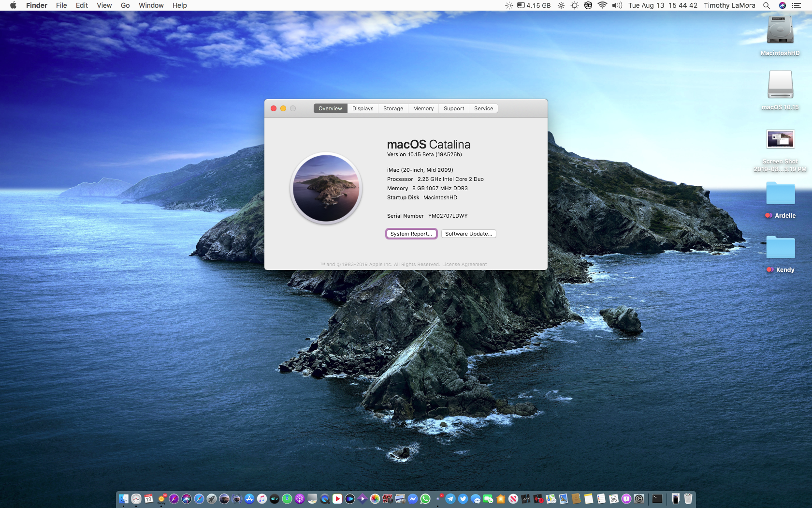The height and width of the screenshot is (508, 812).
Task: Switch to the Displays tab
Action: [x=362, y=108]
